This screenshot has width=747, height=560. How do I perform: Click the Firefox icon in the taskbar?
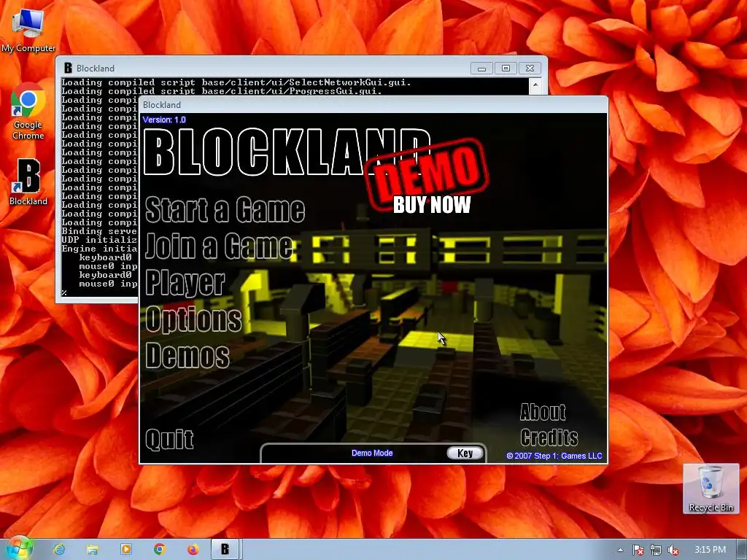click(x=193, y=550)
